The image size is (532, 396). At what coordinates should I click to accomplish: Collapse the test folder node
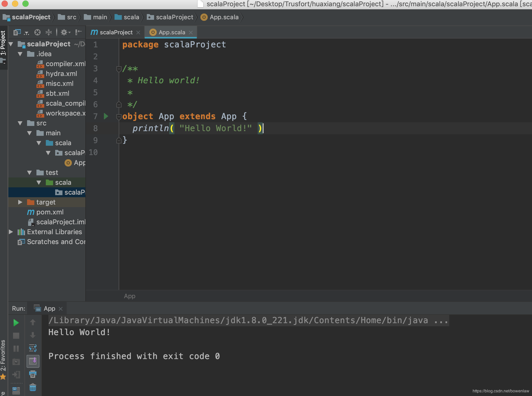[29, 173]
